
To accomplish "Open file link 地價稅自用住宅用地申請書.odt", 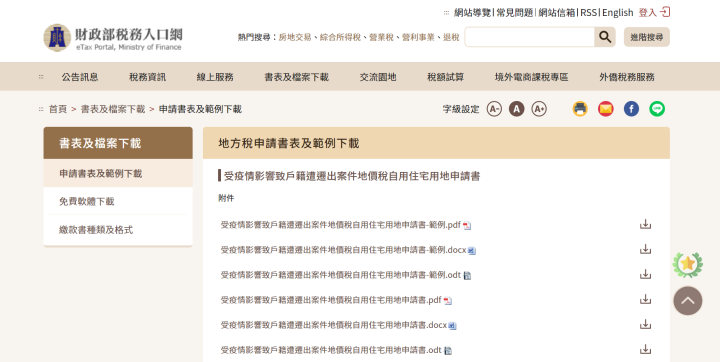I will 331,350.
